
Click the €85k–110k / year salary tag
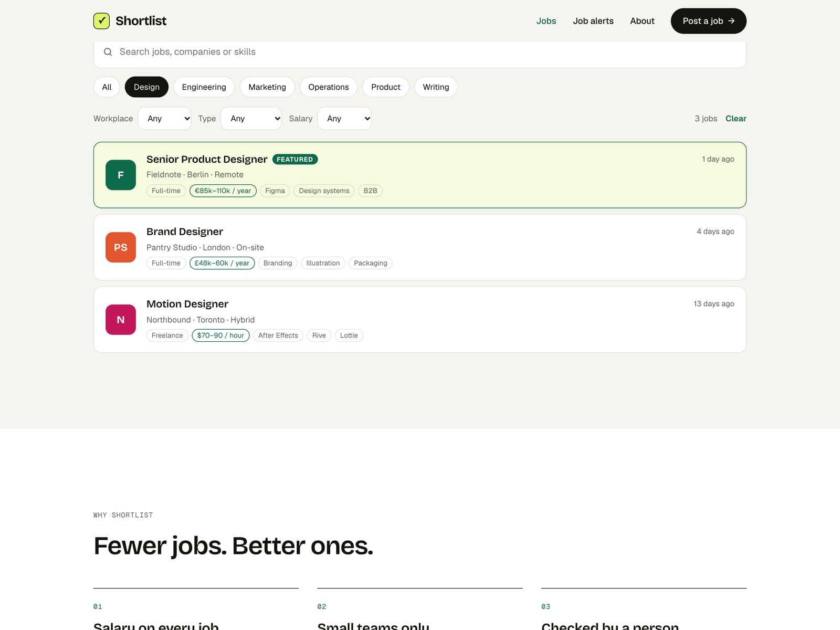pyautogui.click(x=223, y=191)
